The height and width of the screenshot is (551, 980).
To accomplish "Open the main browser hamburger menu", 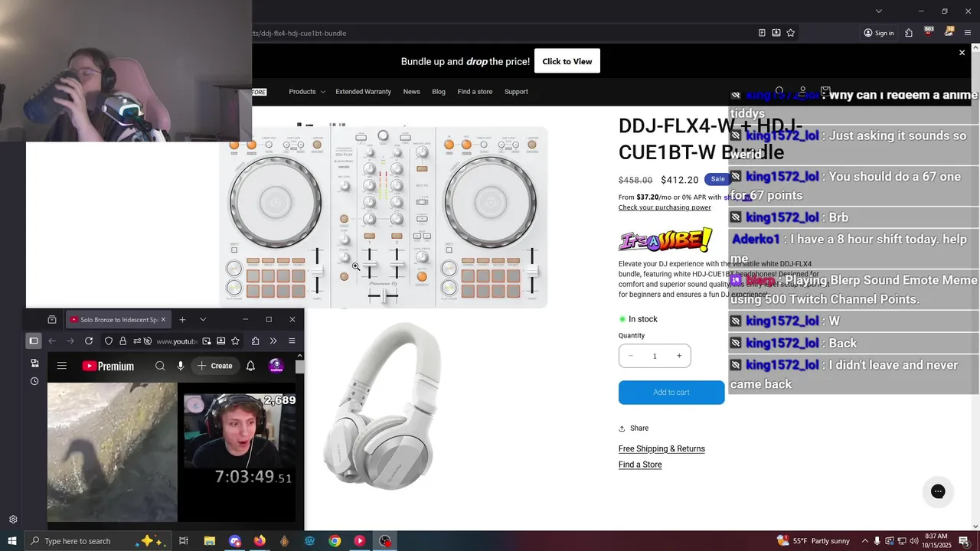I will (x=968, y=33).
